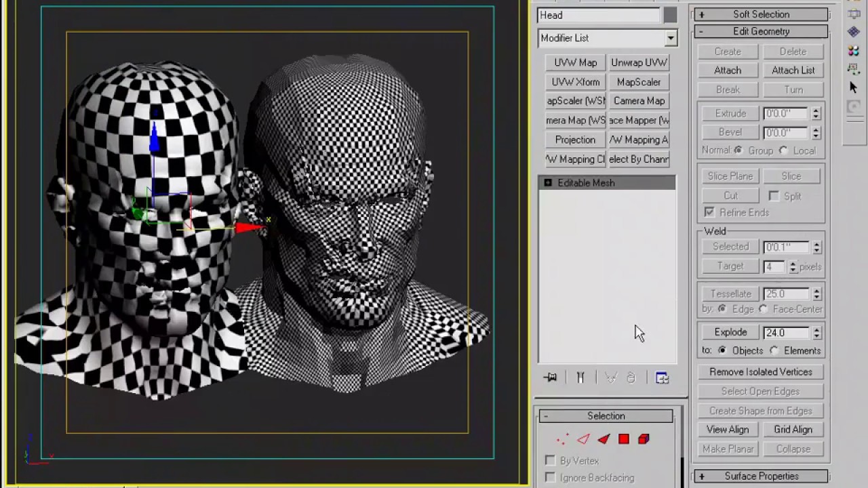Click the Explode button
This screenshot has width=868, height=488.
point(730,333)
